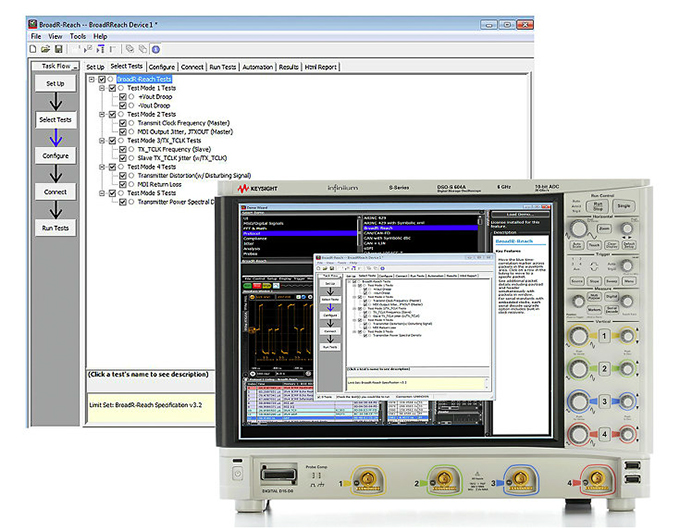The image size is (680, 531).
Task: Toggle the +Vout Droop checkbox
Action: (123, 99)
